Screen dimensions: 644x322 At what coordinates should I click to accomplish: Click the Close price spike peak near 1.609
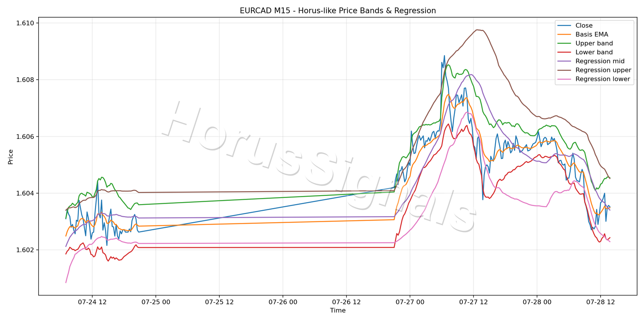(444, 56)
